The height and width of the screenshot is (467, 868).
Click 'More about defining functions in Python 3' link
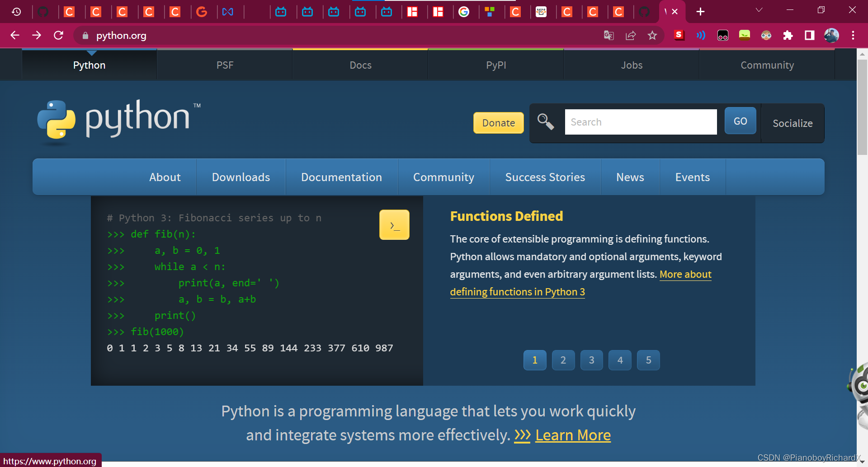pos(517,292)
